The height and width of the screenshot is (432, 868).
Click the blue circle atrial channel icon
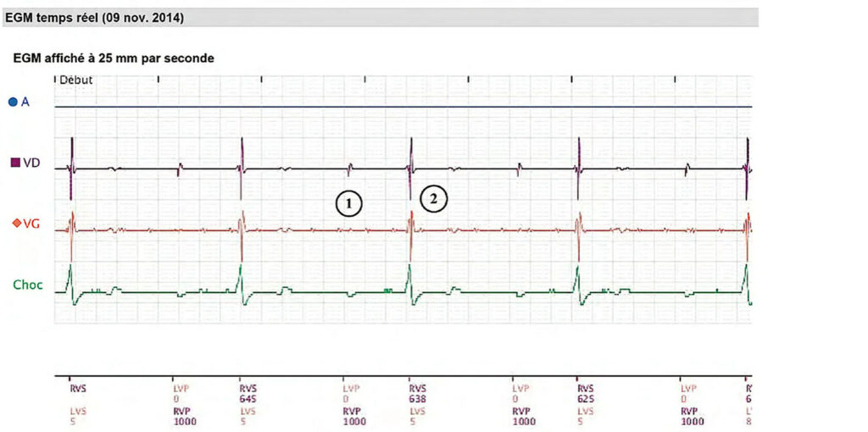click(x=13, y=102)
